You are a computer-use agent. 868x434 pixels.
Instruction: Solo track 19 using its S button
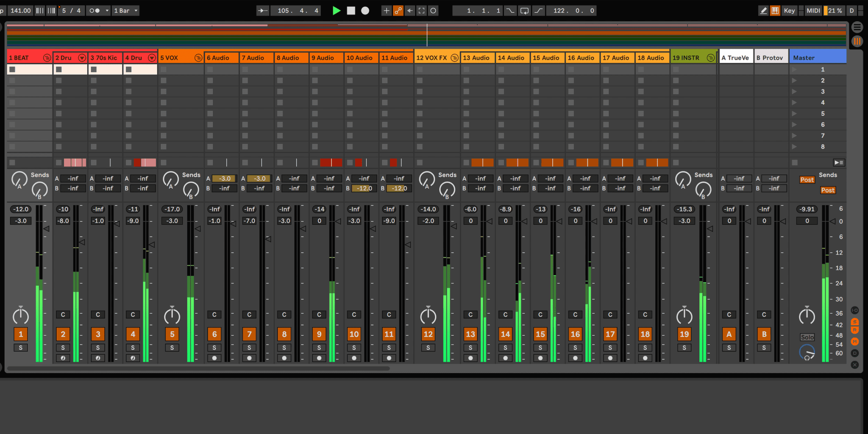coord(684,348)
